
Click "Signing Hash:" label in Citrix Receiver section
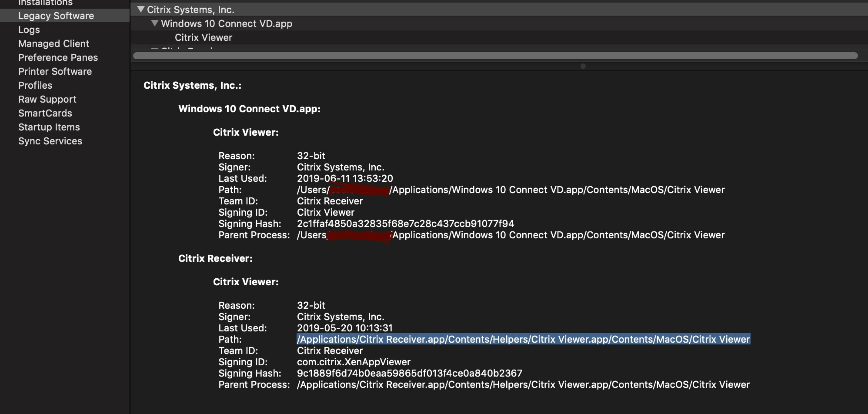pyautogui.click(x=250, y=373)
